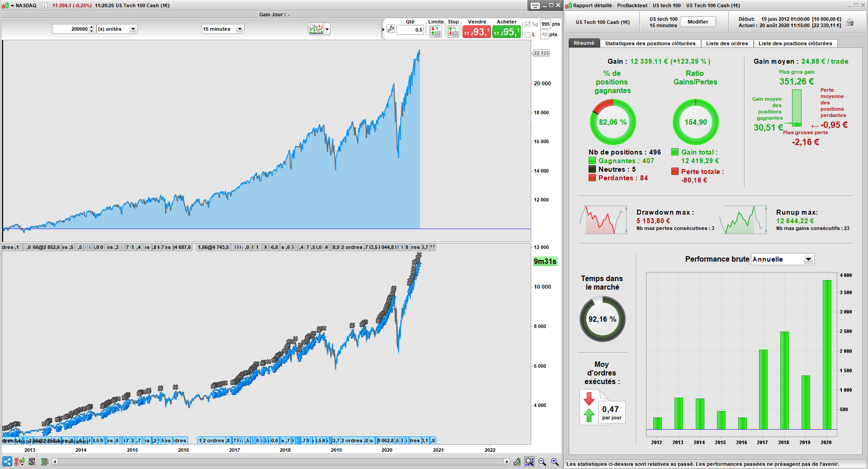
Task: Click the chart horizontal scrollbar track
Action: point(281,462)
